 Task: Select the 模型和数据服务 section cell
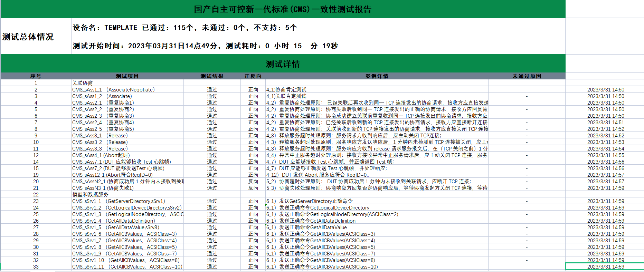tap(127, 194)
